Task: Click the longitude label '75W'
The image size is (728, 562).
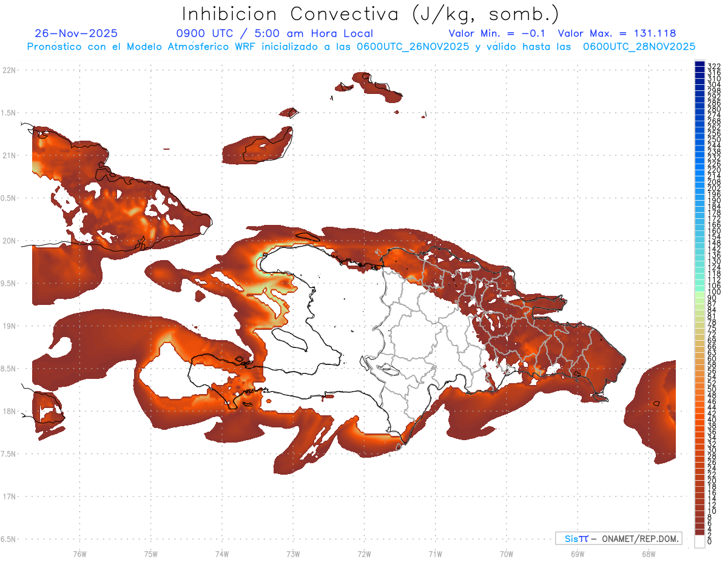Action: point(150,554)
